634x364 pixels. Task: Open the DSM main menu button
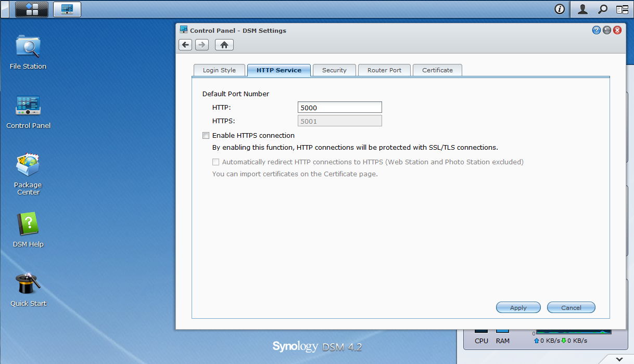[32, 9]
